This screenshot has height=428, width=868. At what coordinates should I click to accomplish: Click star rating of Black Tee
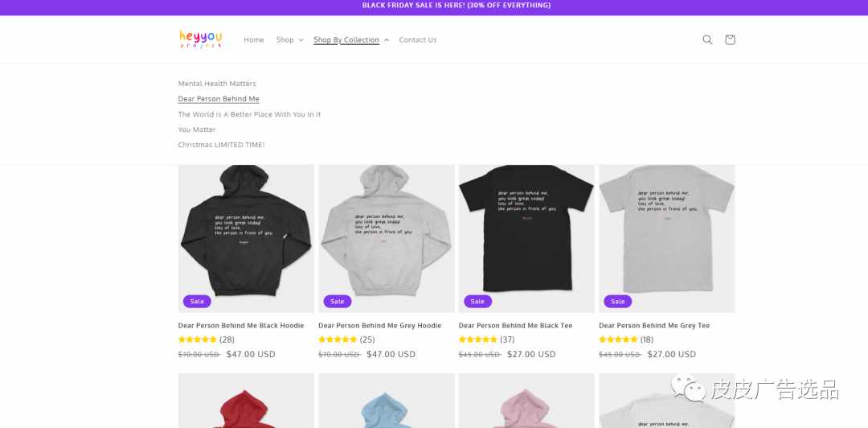tap(478, 340)
